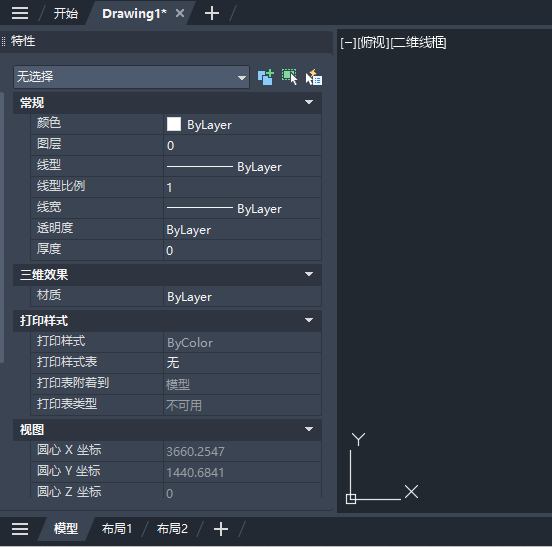Open the 无选择 object selection dropdown

tap(131, 77)
